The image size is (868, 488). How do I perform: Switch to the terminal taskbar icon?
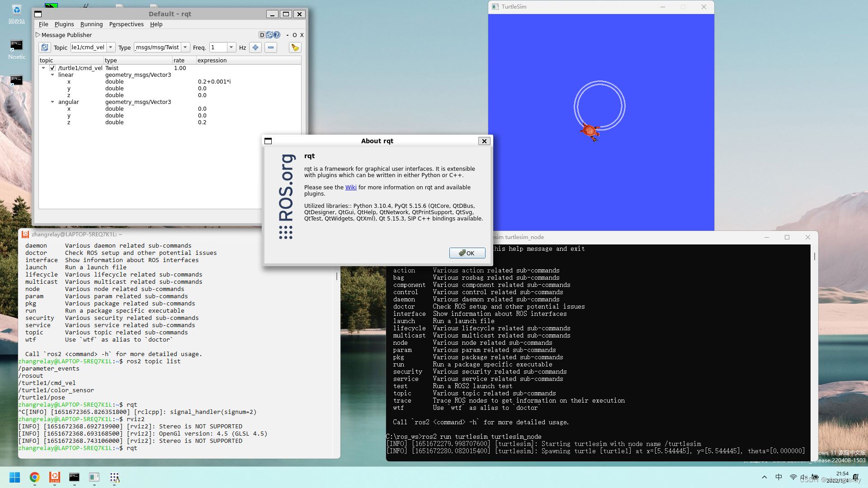point(74,477)
